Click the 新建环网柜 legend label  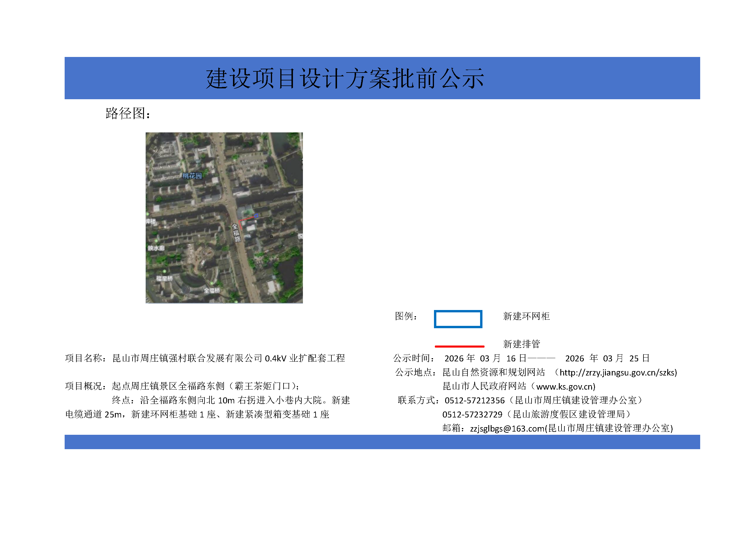(526, 316)
